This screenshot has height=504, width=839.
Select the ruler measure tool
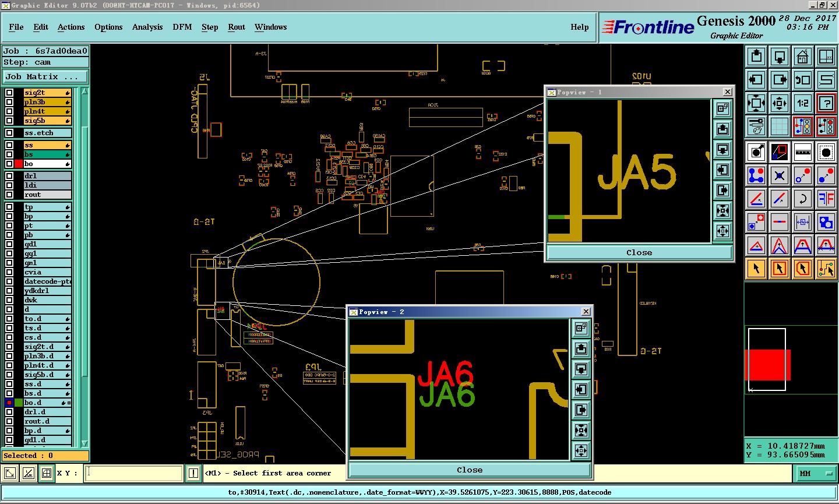(803, 152)
